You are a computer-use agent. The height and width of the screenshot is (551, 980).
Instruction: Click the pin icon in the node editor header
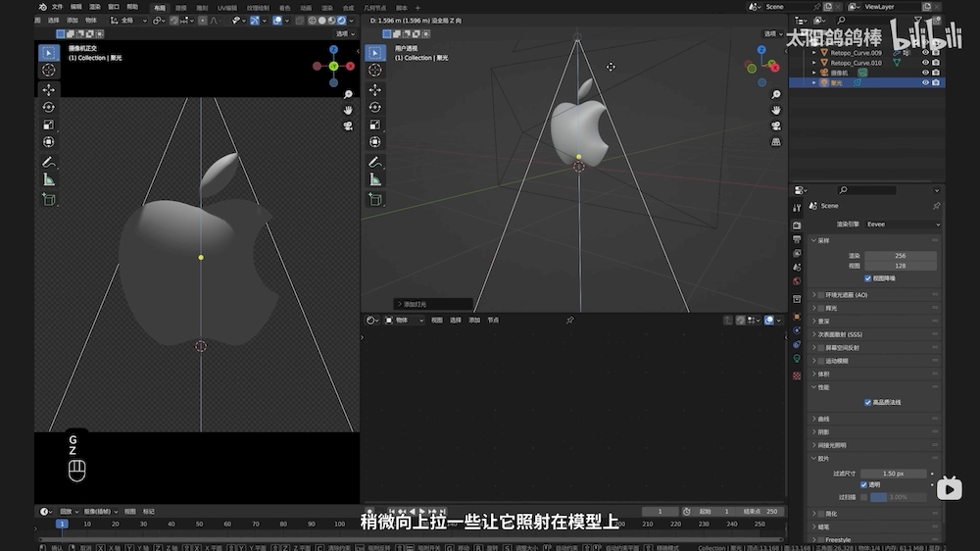(570, 321)
